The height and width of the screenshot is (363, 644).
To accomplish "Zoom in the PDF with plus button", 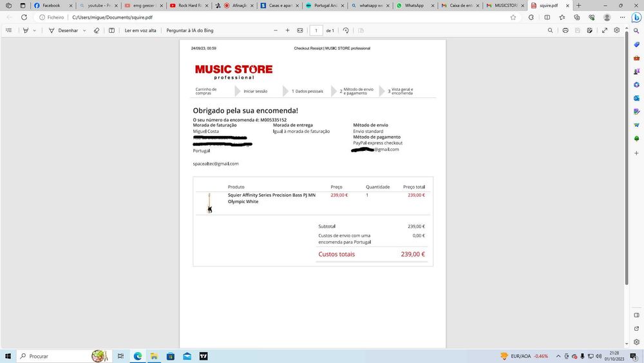I will click(x=287, y=30).
